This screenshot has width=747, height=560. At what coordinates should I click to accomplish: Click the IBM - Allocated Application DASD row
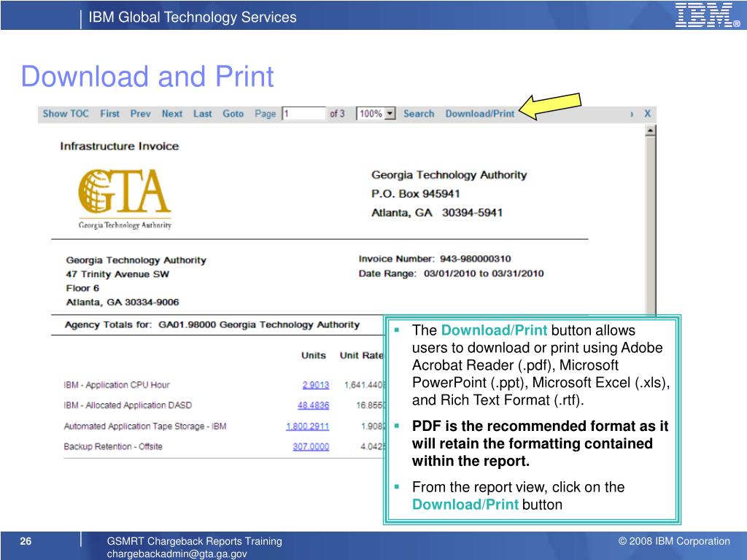pyautogui.click(x=128, y=405)
